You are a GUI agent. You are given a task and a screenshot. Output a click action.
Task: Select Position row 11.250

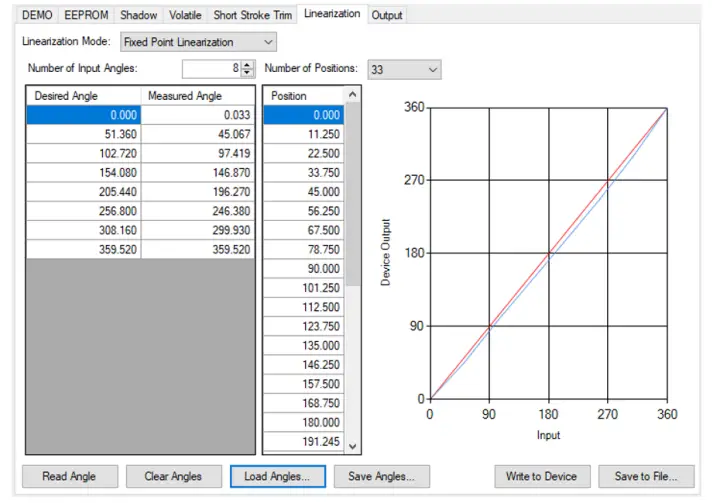[304, 134]
